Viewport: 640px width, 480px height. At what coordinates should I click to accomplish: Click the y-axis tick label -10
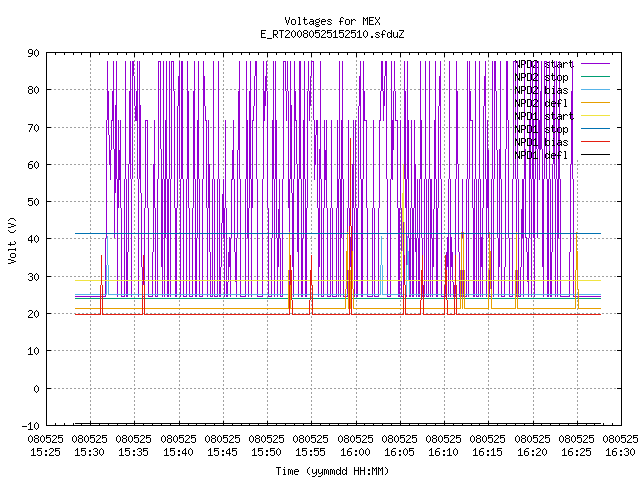pyautogui.click(x=31, y=426)
